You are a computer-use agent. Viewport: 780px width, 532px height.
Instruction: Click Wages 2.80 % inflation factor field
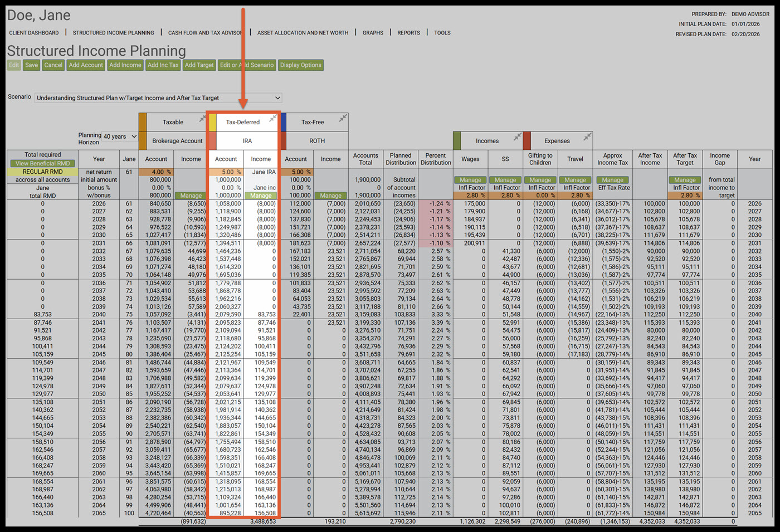[471, 196]
